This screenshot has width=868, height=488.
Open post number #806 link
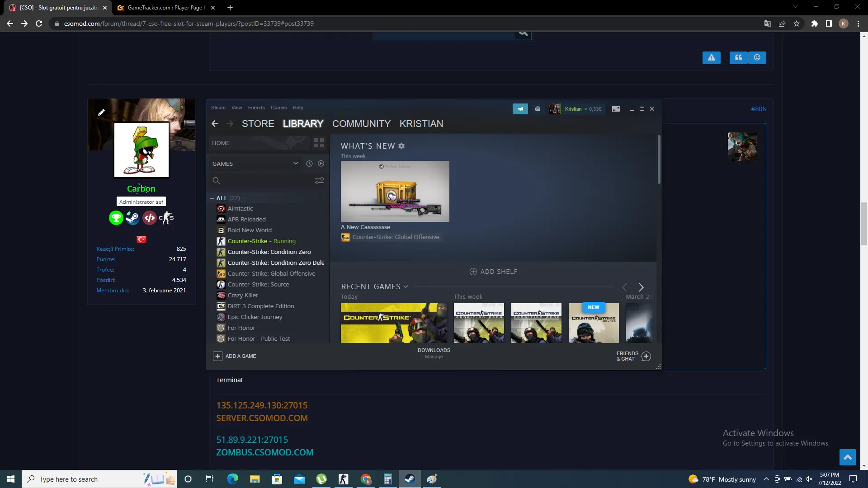tap(759, 109)
